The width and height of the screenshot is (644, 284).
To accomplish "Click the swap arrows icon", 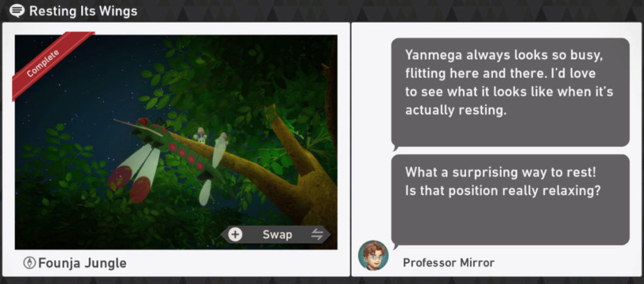I will 318,235.
